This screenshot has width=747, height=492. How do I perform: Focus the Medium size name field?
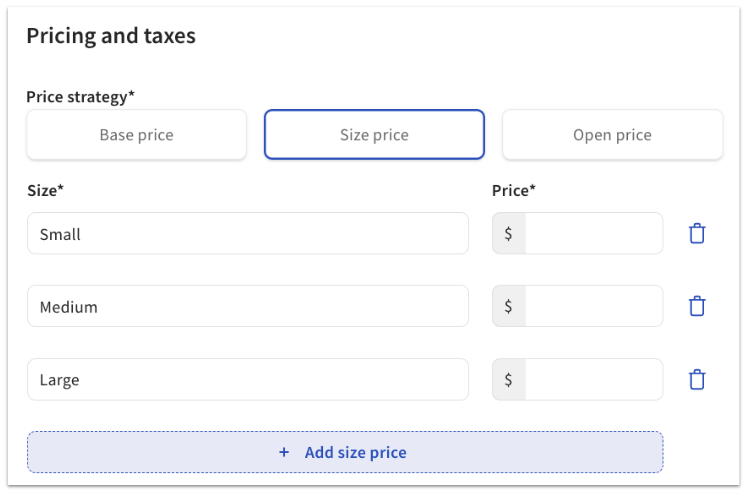247,307
